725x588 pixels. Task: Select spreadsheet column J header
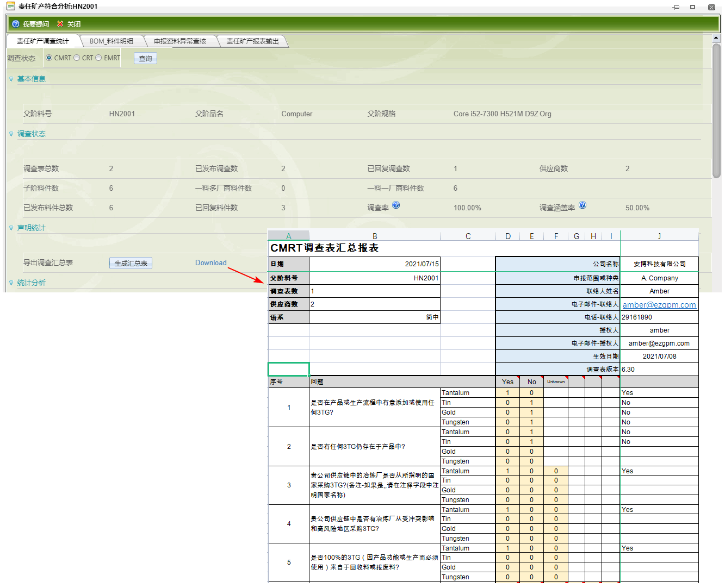point(659,236)
